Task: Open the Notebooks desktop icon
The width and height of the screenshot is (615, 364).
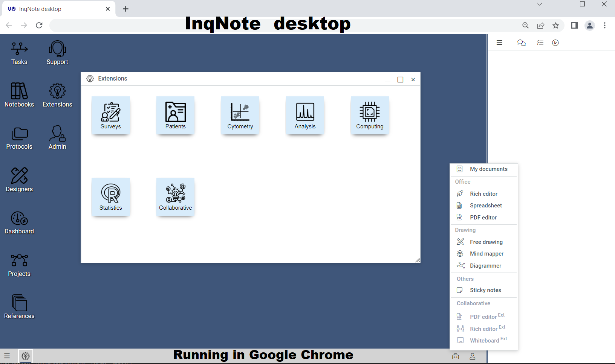Action: pos(19,95)
